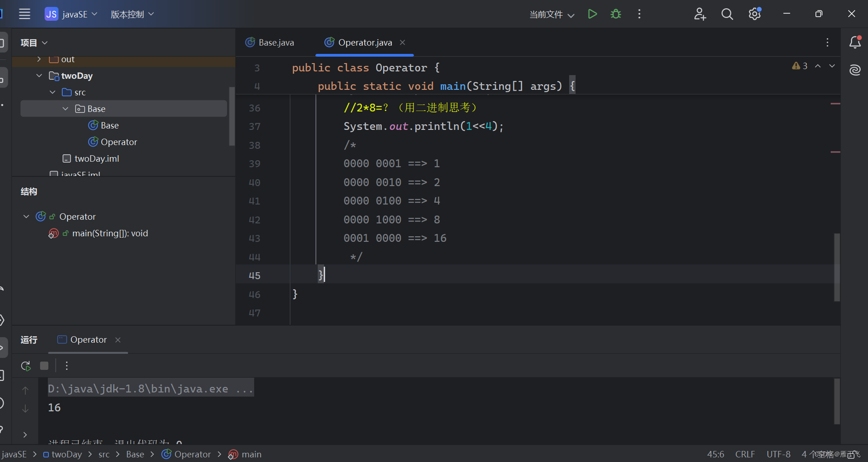Click the warnings indicator showing 3
The width and height of the screenshot is (868, 462).
coord(800,66)
